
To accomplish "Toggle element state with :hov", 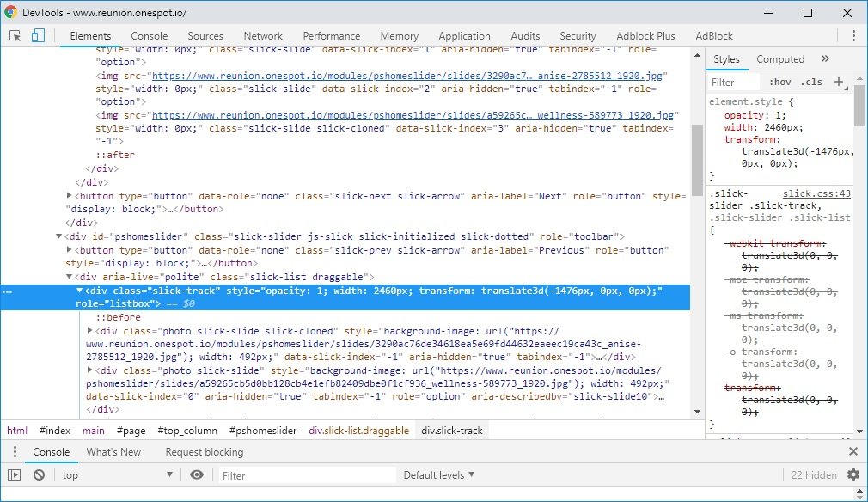I will [x=780, y=82].
